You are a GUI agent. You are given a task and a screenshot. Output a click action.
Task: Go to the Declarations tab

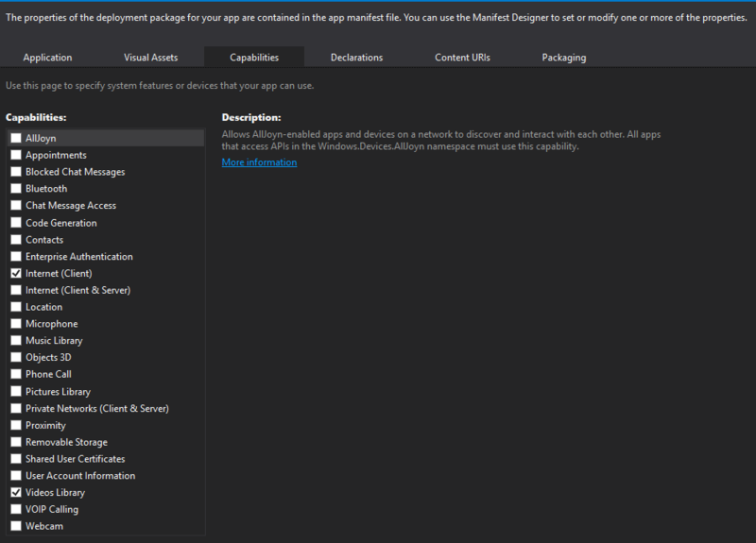[x=356, y=58]
